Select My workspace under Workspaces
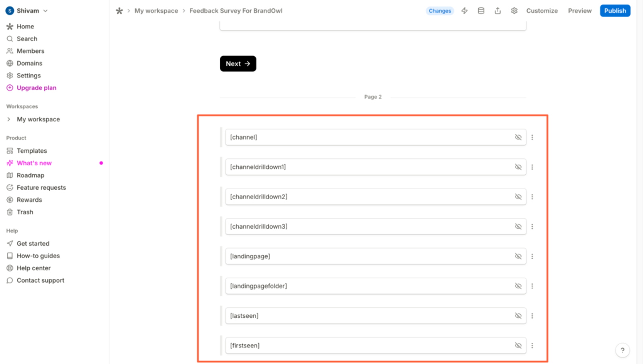 [x=38, y=119]
